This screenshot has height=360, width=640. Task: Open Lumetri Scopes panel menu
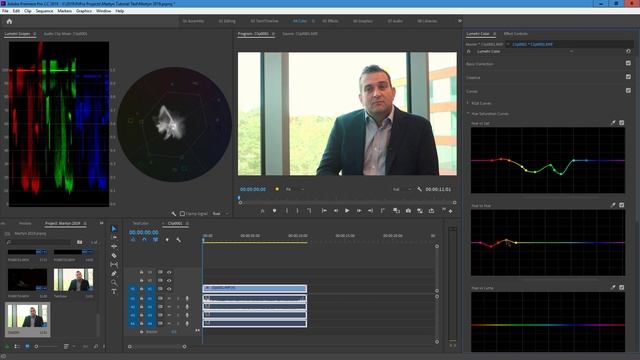35,34
